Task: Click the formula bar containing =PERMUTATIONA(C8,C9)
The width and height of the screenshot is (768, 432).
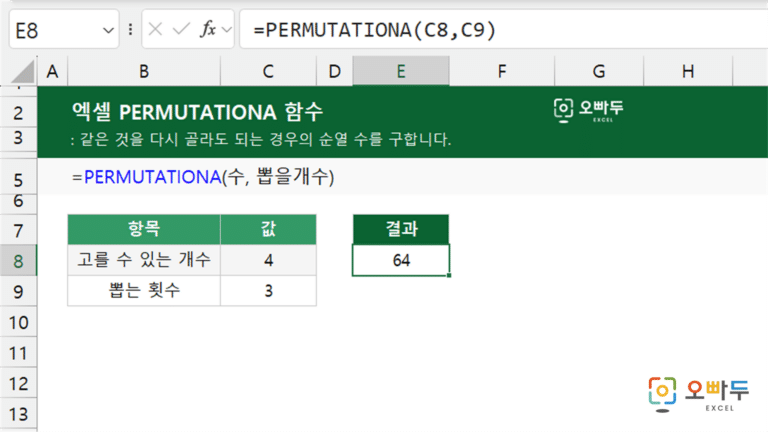Action: tap(504, 30)
